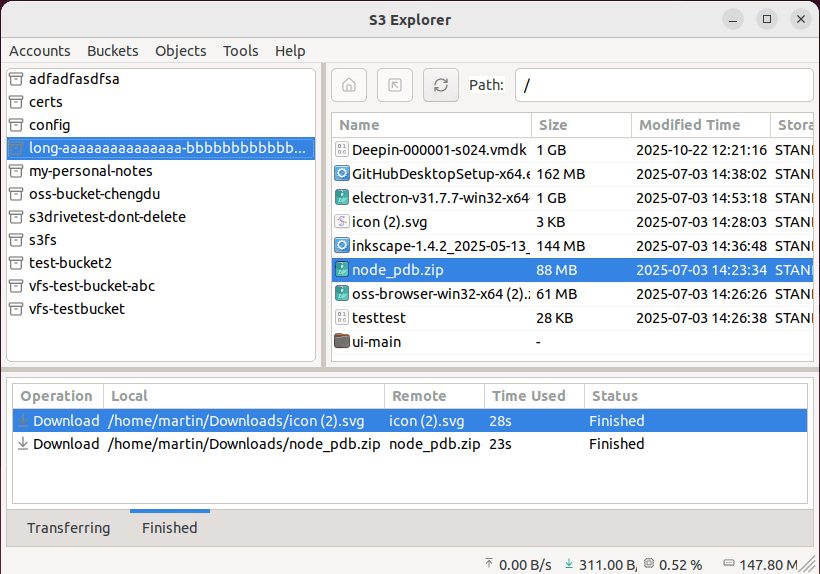Open the Accounts menu

pyautogui.click(x=40, y=51)
